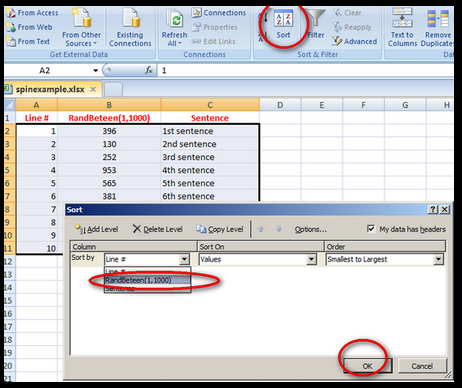Click the empty new tab button

113,89
